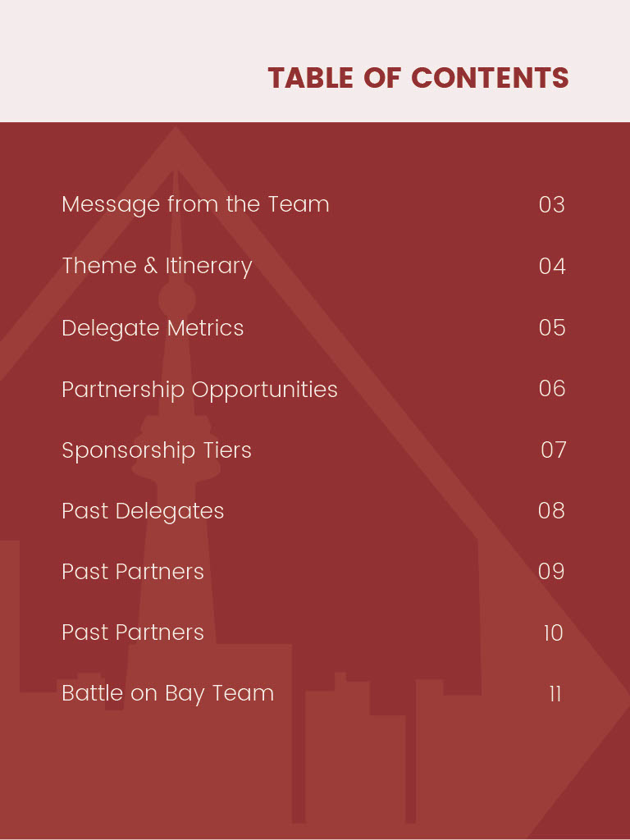Click page number 03
The width and height of the screenshot is (630, 840).
coord(551,204)
